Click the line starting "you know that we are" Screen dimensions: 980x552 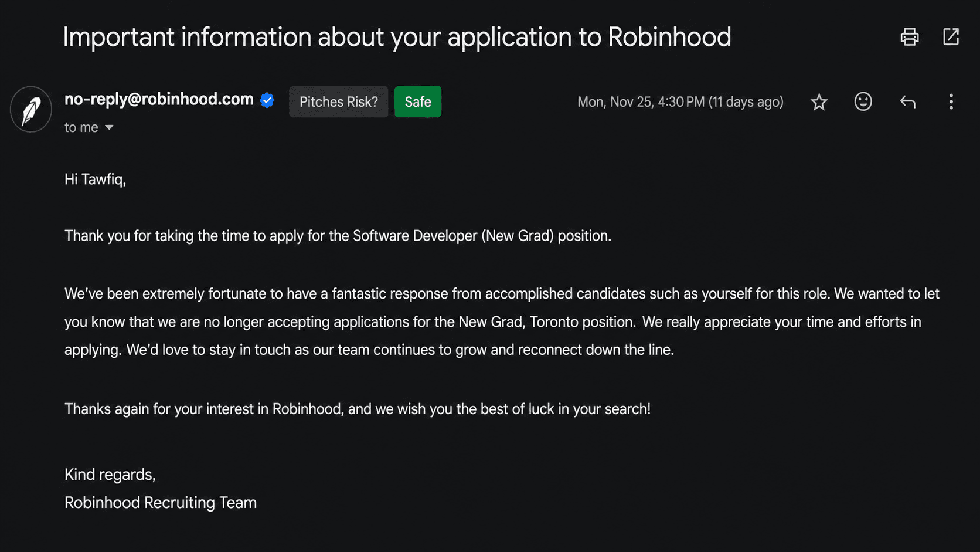(x=493, y=322)
